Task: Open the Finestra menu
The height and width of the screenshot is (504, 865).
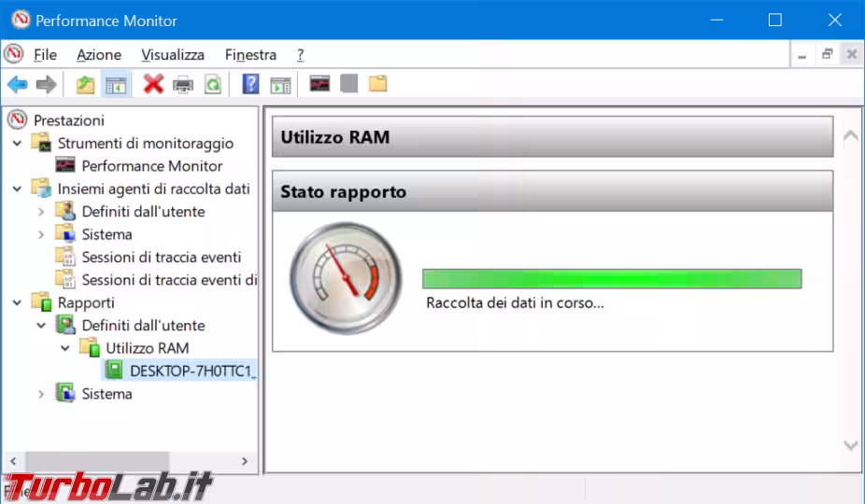Action: (x=250, y=54)
